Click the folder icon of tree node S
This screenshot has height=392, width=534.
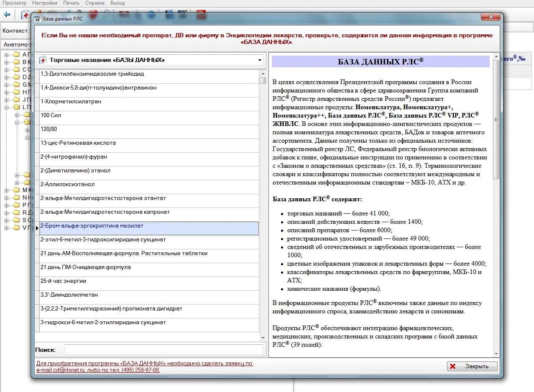point(16,220)
